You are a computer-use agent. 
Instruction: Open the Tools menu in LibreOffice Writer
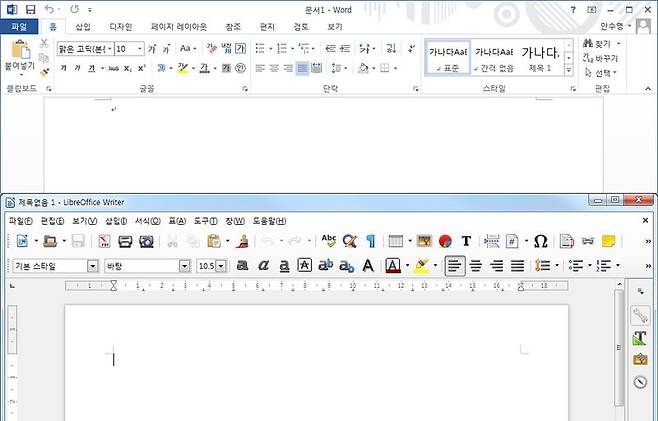206,221
